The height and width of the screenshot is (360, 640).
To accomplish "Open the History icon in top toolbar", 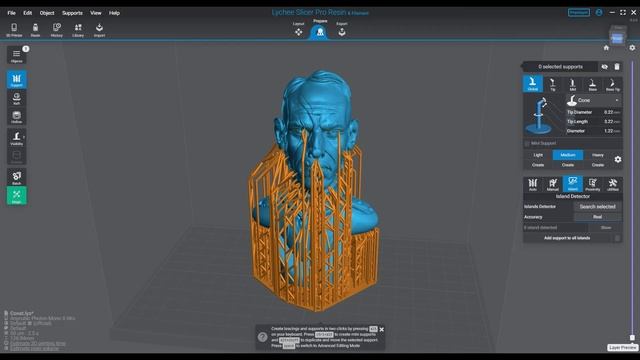I will point(57,30).
